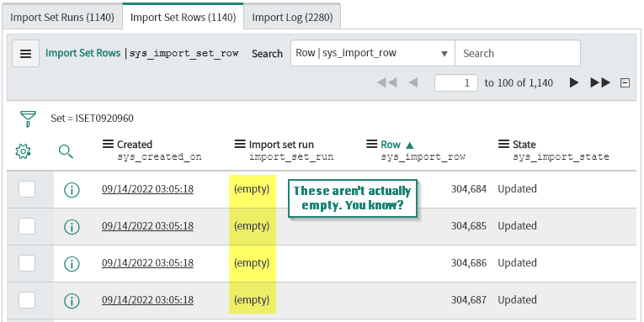Select checkbox for row 304,685
The height and width of the screenshot is (322, 644).
pos(27,226)
